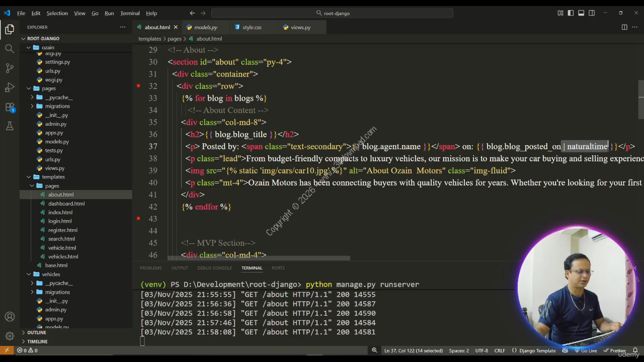
Task: Switch to the models.py tab
Action: (205, 27)
